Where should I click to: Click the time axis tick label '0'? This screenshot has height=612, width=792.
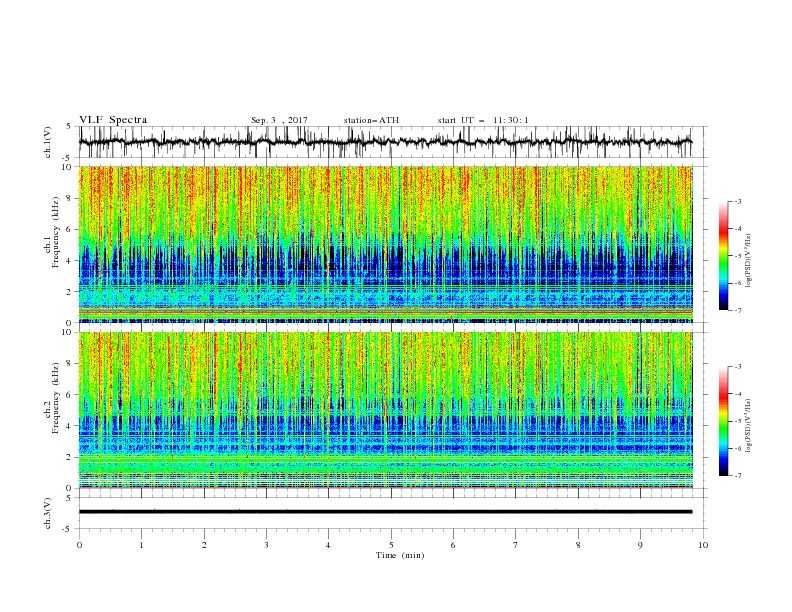[x=79, y=545]
